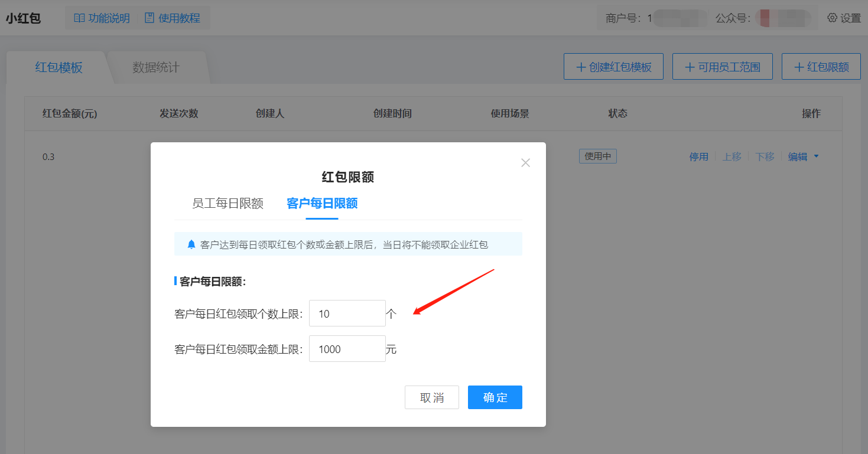Click the 状态 column header
This screenshot has width=868, height=454.
[x=618, y=113]
